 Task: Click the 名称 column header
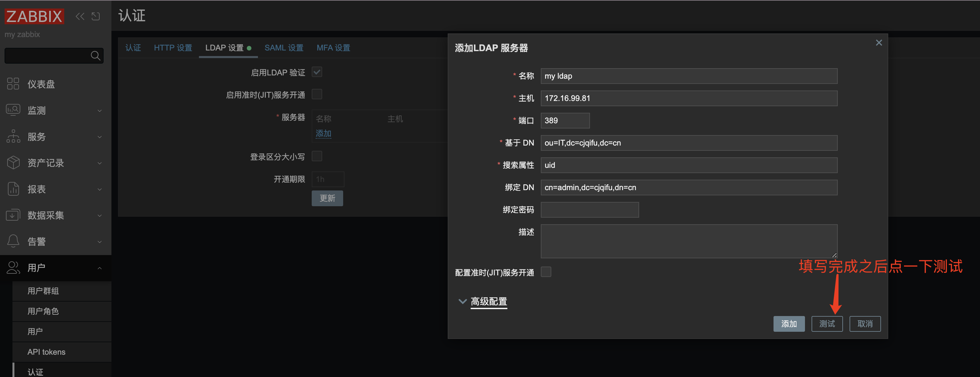[323, 119]
